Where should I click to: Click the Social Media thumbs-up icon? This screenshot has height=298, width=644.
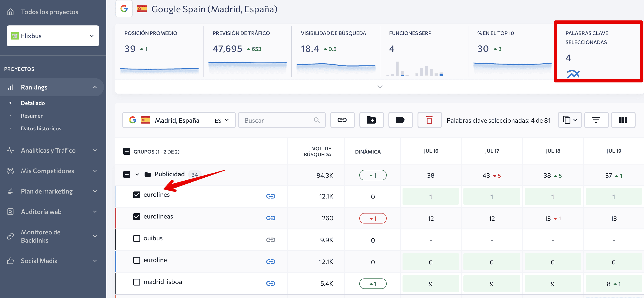tap(10, 261)
